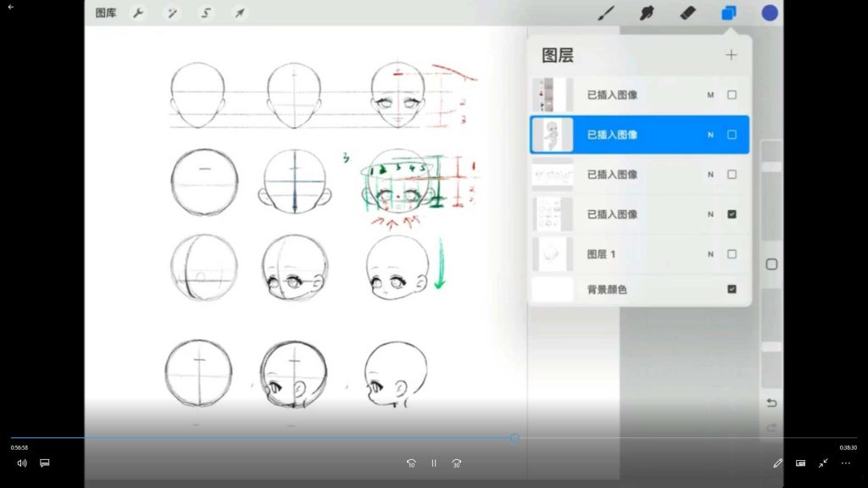Select the Adjustments magic wand tool
The image size is (868, 488).
point(171,13)
